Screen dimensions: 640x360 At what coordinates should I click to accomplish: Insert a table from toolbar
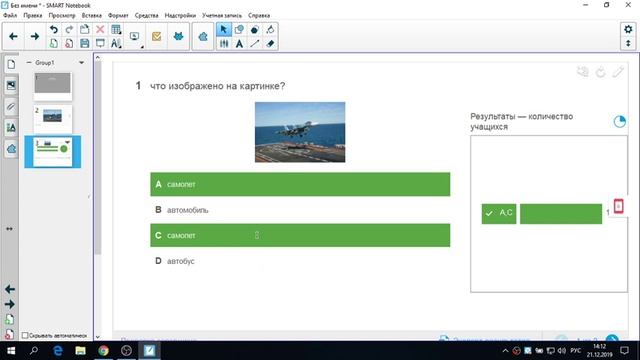coord(116,30)
